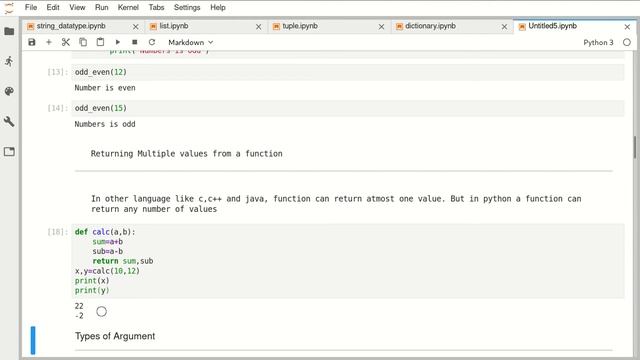Screen dimensions: 640x360
Task: Switch to the dictionary.ipynb tab
Action: click(x=431, y=26)
